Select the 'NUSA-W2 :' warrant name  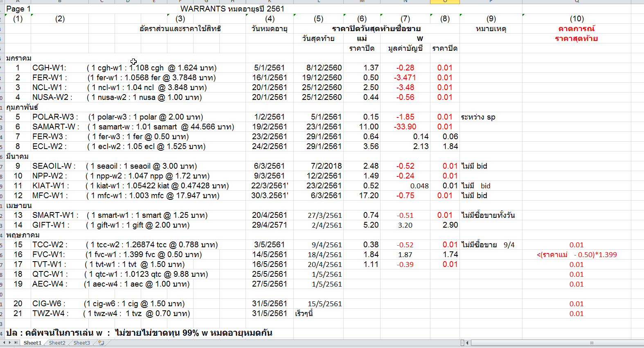click(52, 97)
